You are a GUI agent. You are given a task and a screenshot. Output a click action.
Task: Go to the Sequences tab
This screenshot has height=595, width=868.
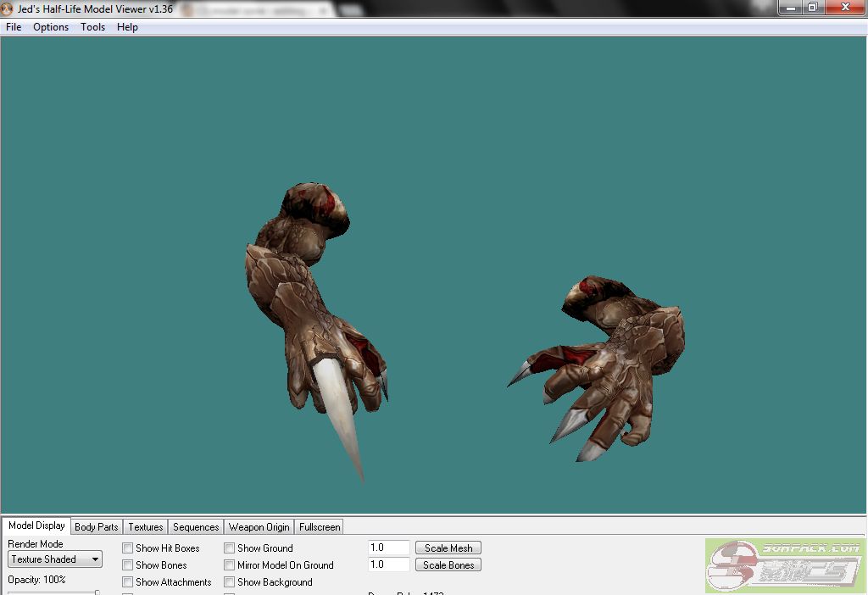tap(196, 527)
